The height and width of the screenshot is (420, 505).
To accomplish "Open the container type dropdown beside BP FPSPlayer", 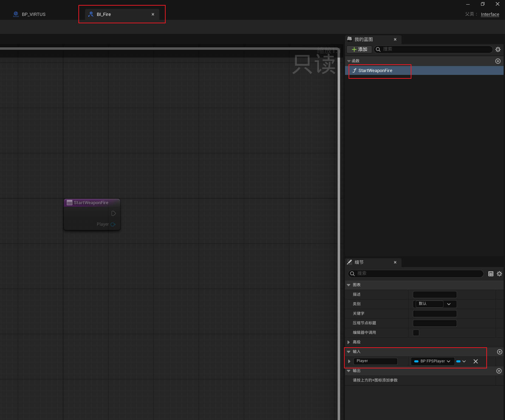I will [461, 361].
